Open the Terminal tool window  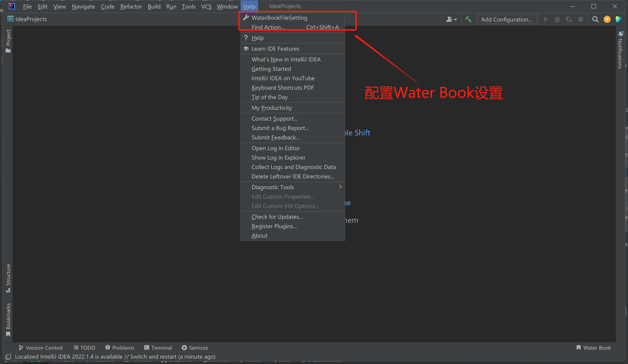tap(158, 348)
